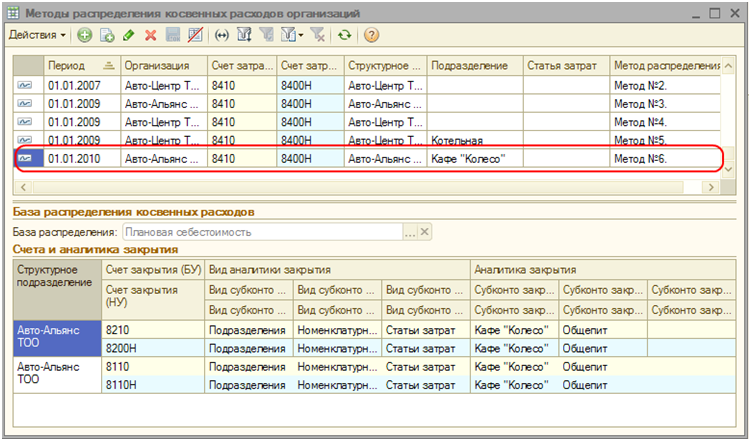
Task: Click the Copy record icon
Action: coord(107,35)
